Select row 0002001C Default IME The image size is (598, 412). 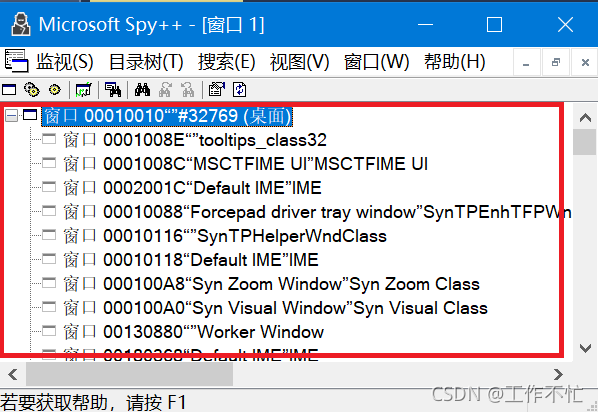[x=193, y=188]
